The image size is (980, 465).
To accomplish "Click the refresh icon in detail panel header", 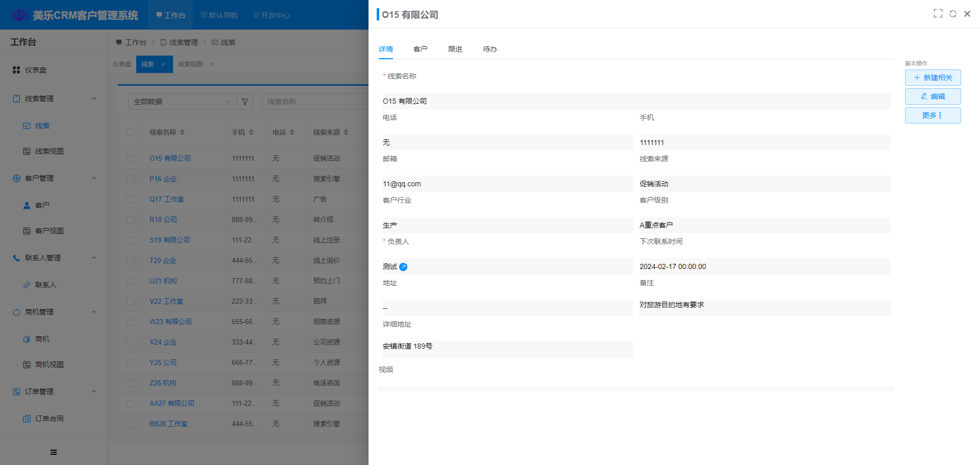I will 952,14.
